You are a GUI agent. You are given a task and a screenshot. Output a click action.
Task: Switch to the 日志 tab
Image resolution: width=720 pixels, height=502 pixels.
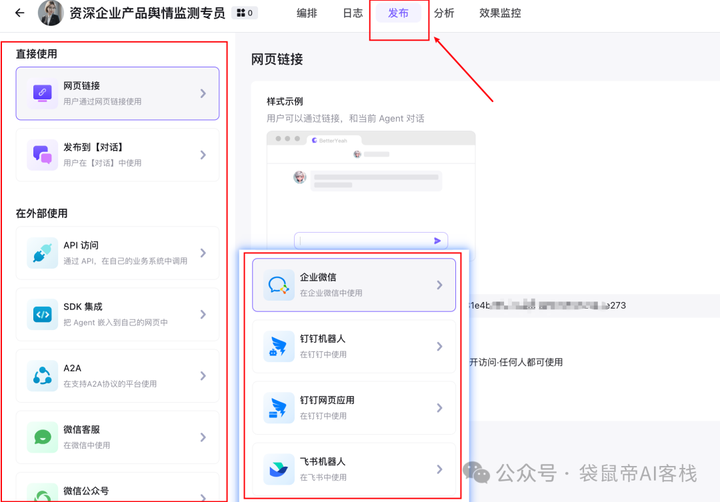pyautogui.click(x=353, y=13)
